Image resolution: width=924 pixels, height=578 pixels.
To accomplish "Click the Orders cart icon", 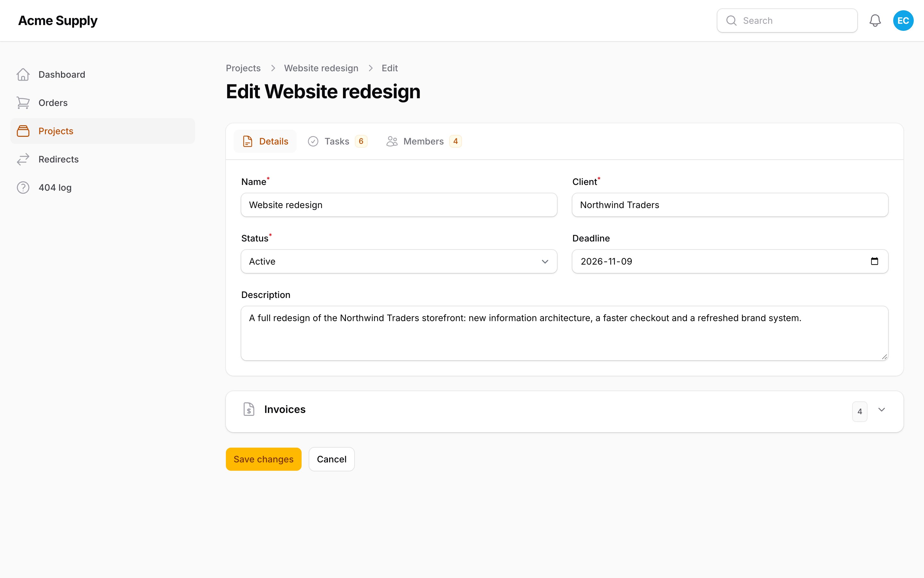I will [23, 103].
